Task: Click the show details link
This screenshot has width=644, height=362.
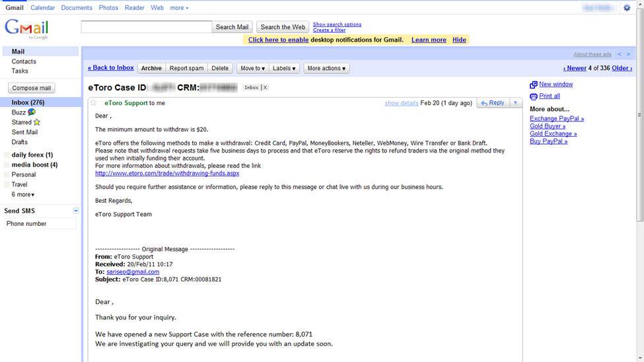Action: coord(402,103)
